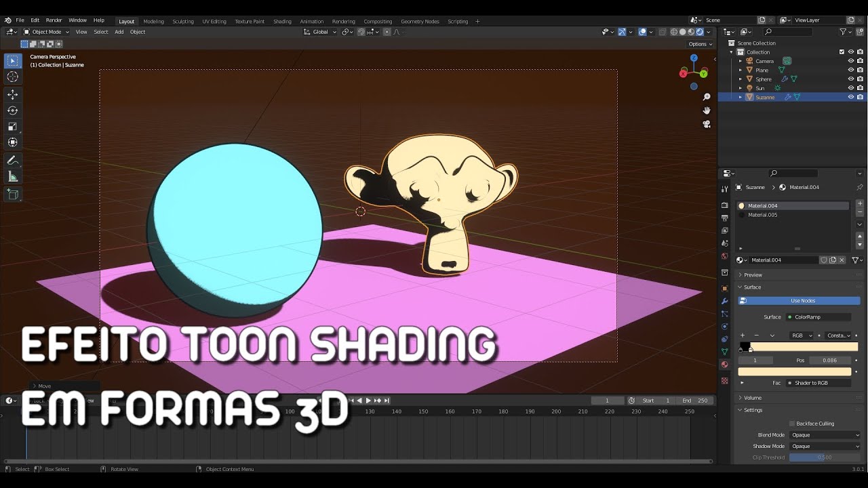Screen dimensions: 868x488
Task: Open the View Layer properties tab
Action: coord(724,230)
